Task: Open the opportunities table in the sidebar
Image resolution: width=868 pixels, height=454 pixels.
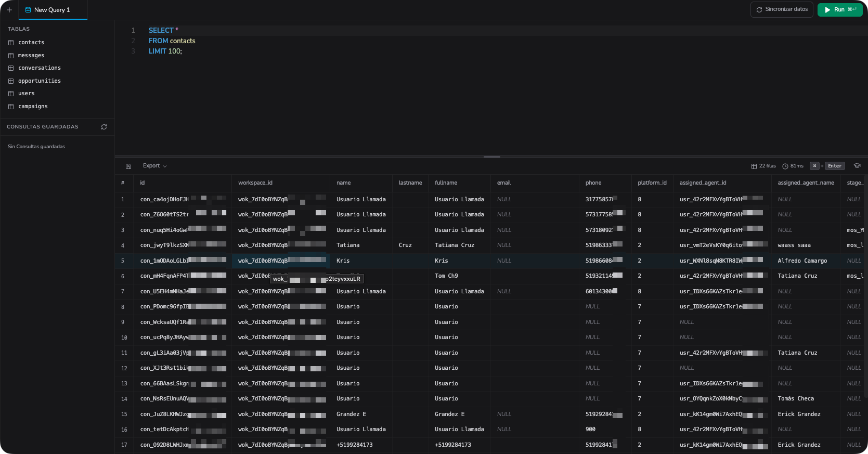Action: pyautogui.click(x=40, y=81)
